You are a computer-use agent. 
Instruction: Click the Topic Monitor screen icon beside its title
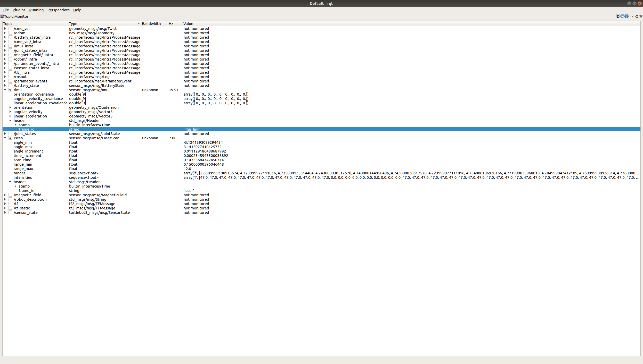tap(2, 16)
